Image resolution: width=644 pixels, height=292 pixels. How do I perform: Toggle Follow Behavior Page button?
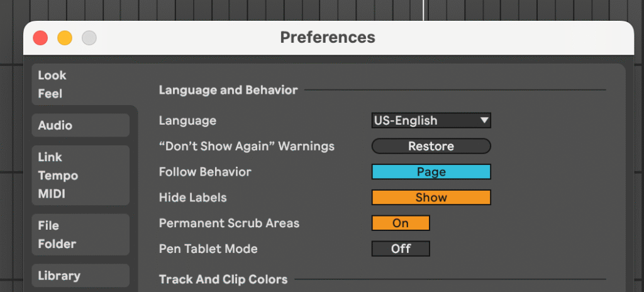[x=431, y=172]
